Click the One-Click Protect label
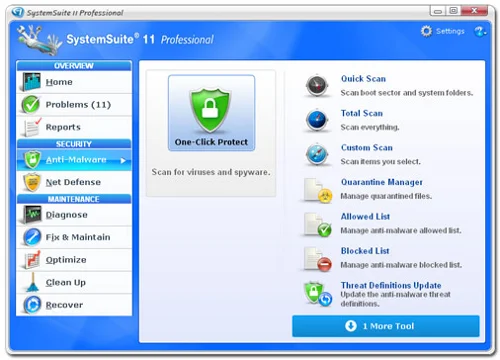The image size is (500, 360). 211,142
